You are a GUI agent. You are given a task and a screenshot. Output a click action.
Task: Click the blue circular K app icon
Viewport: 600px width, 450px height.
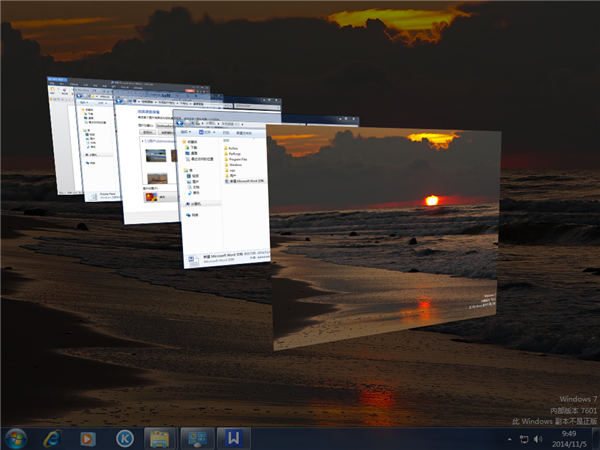tap(124, 438)
